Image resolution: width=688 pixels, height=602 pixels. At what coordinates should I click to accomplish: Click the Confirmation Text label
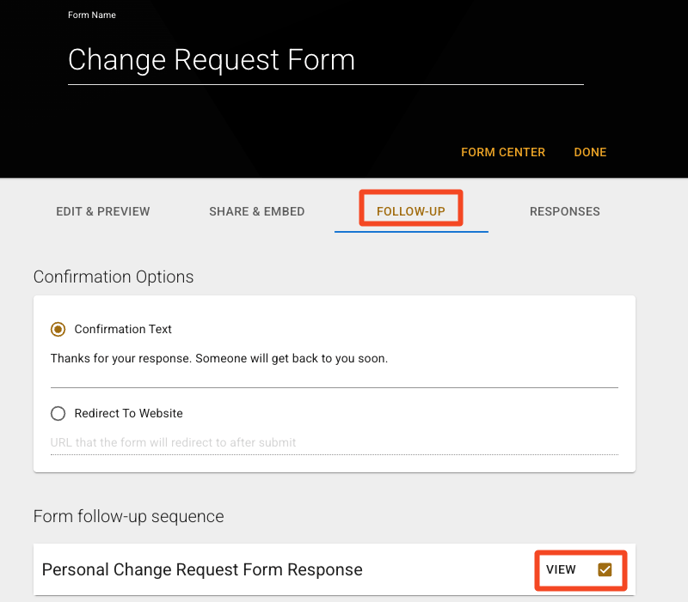[x=123, y=329]
